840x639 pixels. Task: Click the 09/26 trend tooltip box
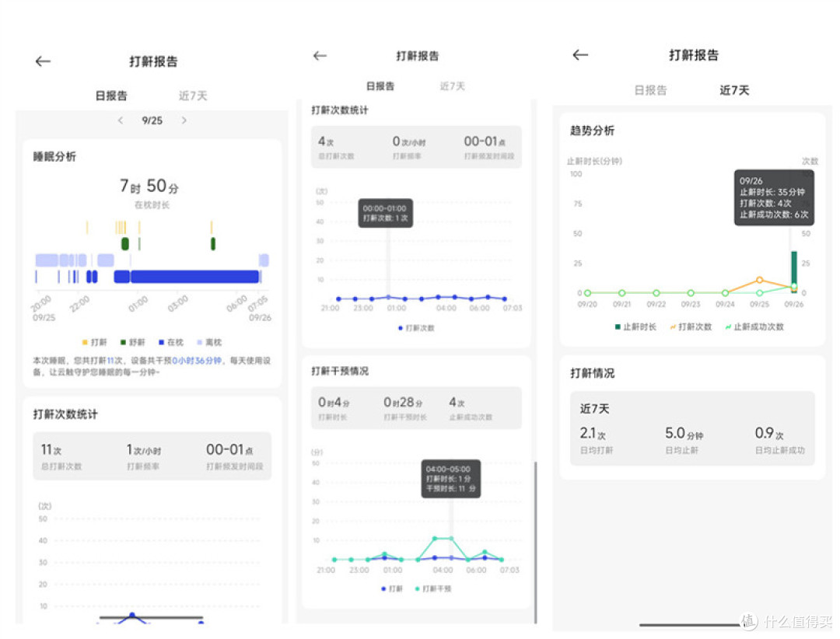pyautogui.click(x=774, y=197)
